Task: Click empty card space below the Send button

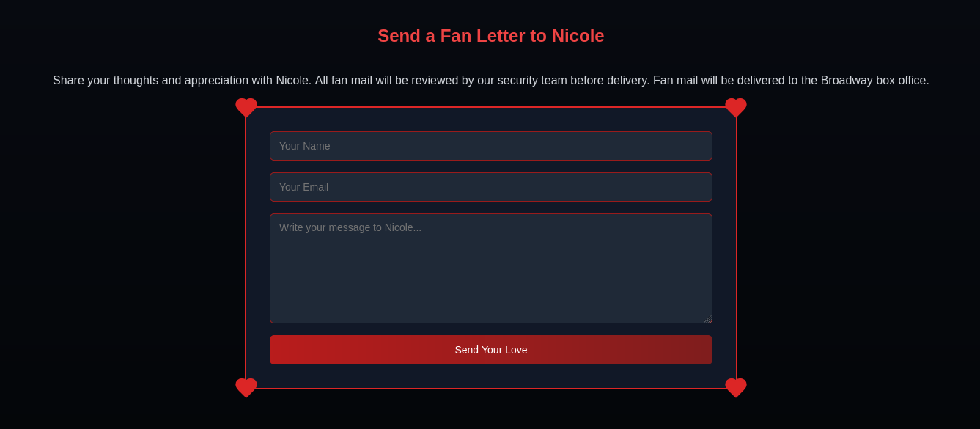Action: (x=491, y=376)
